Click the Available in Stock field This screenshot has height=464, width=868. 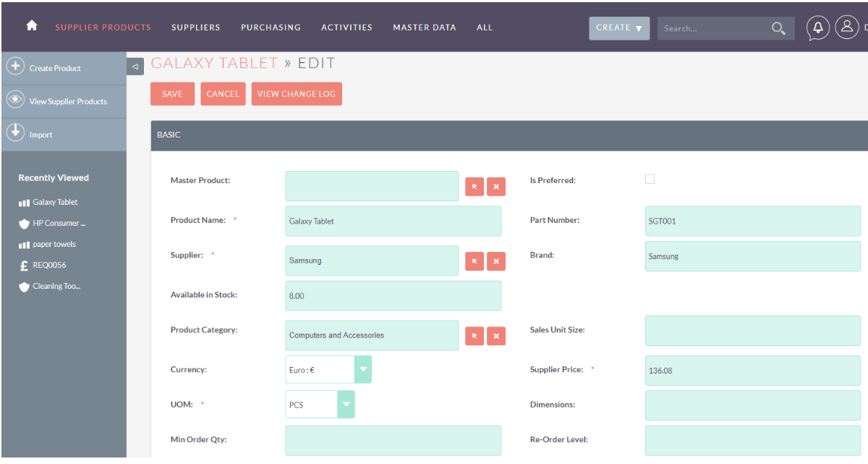pyautogui.click(x=393, y=295)
